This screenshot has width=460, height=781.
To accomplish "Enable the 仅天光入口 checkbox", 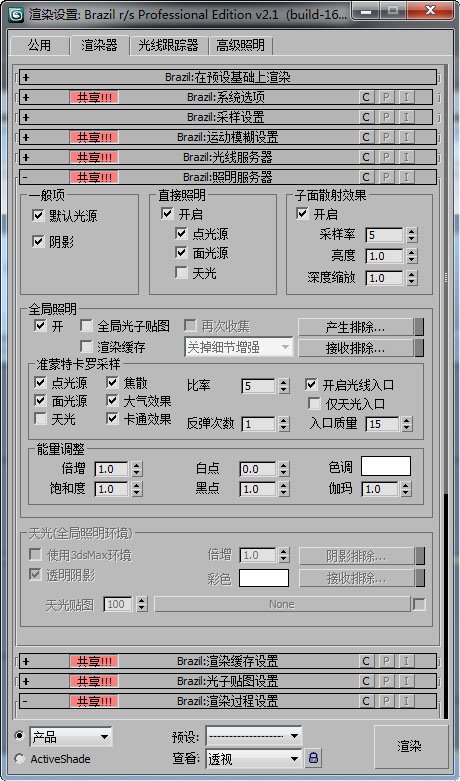I will tap(314, 403).
